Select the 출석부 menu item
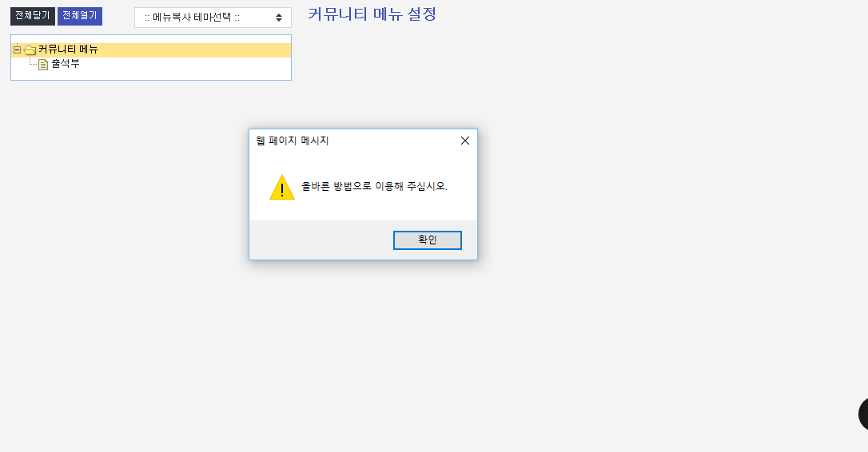The width and height of the screenshot is (868, 452). 66,64
